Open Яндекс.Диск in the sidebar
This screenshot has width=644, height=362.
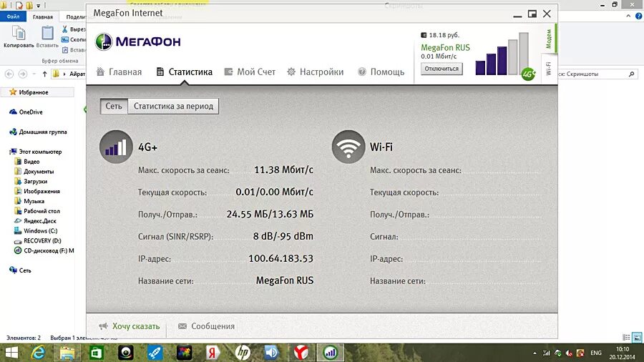(35, 221)
